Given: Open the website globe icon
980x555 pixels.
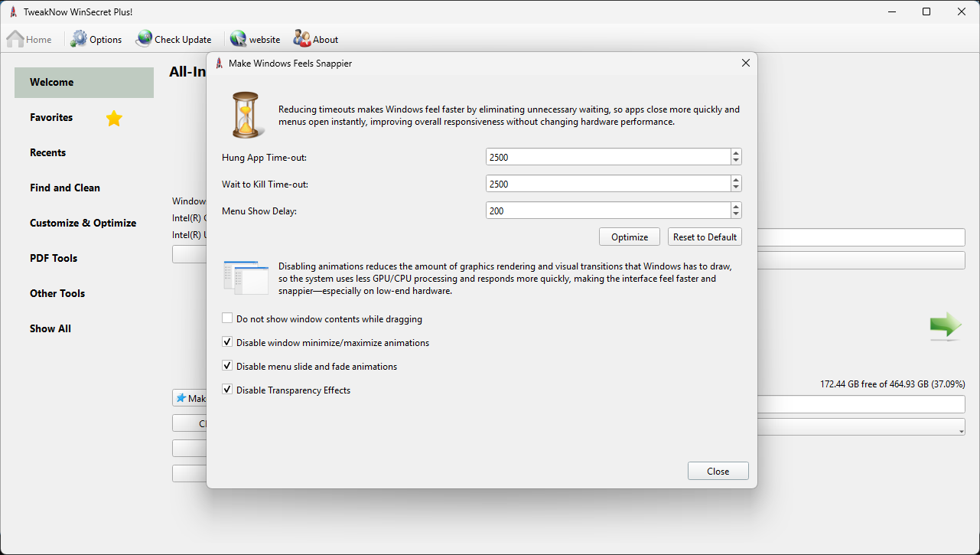Looking at the screenshot, I should click(238, 39).
